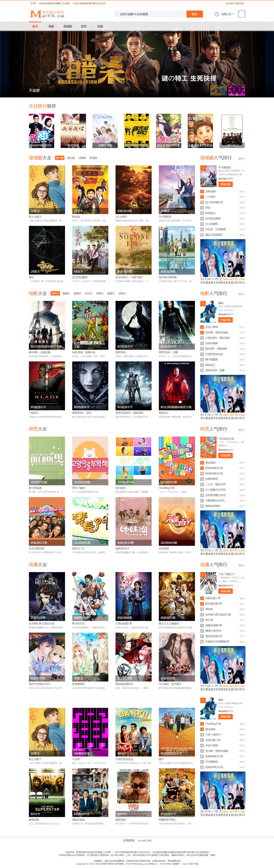Click the magnifier icon in search box
Image resolution: width=274 pixels, height=868 pixels.
(x=117, y=14)
